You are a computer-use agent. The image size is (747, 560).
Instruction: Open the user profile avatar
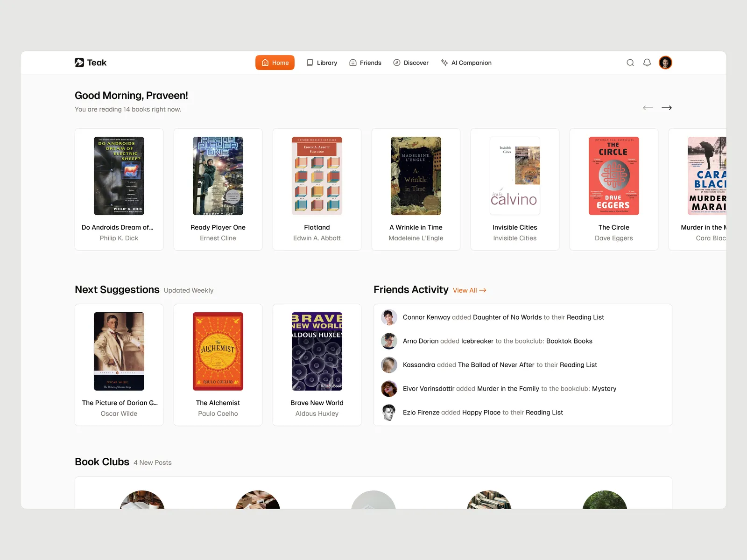[x=665, y=63]
